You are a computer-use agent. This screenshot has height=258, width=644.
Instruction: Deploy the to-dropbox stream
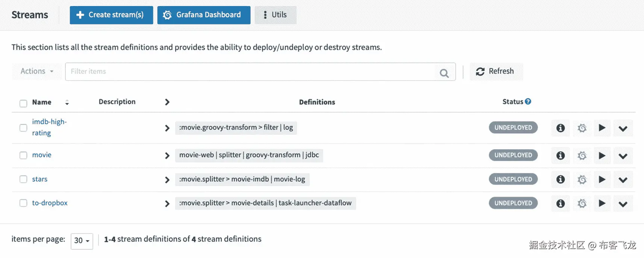coord(602,203)
